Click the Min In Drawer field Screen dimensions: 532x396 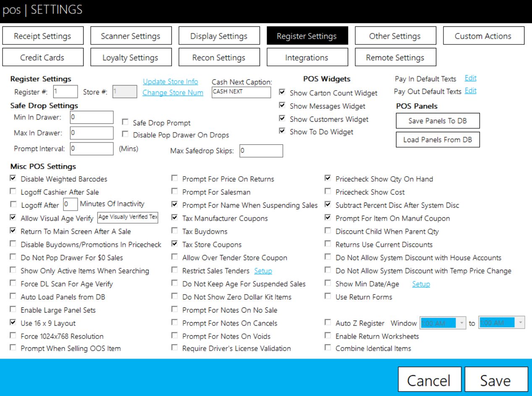coord(92,117)
